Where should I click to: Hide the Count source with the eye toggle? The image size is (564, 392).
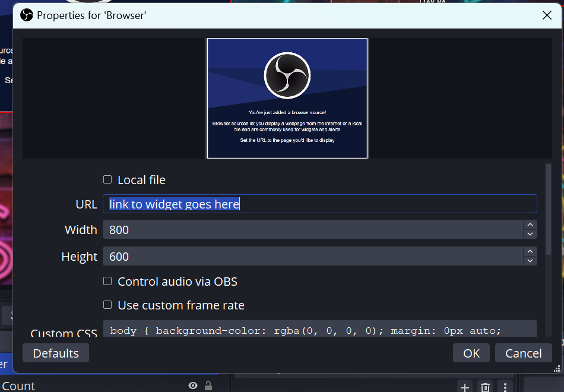[x=192, y=385]
